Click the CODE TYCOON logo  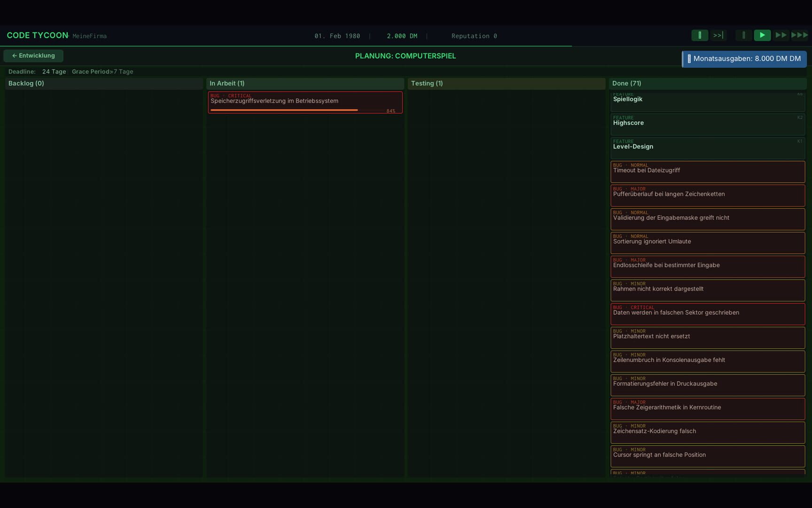[x=37, y=35]
